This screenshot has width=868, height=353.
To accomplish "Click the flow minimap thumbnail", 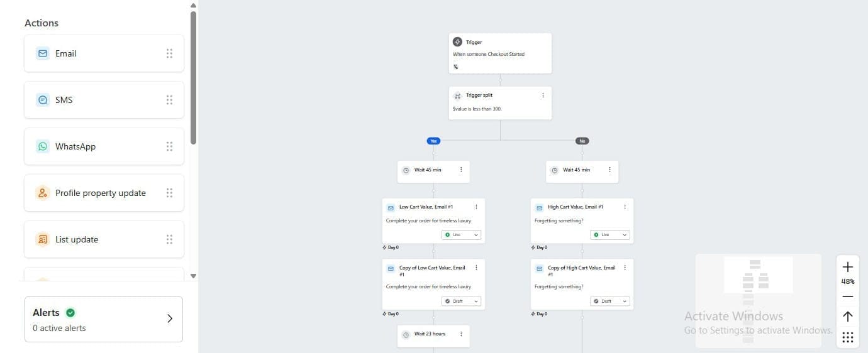I will tap(758, 300).
